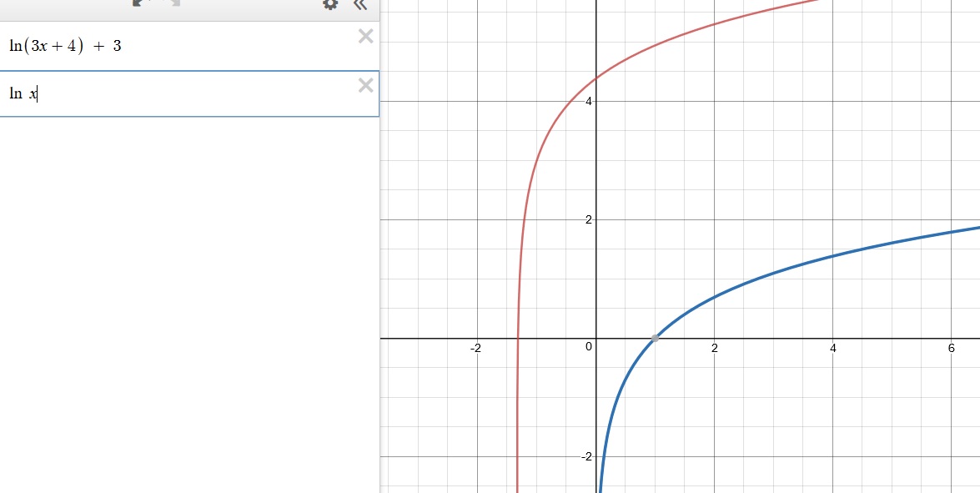Click the x-axis label -2
The image size is (980, 493).
pyautogui.click(x=475, y=349)
